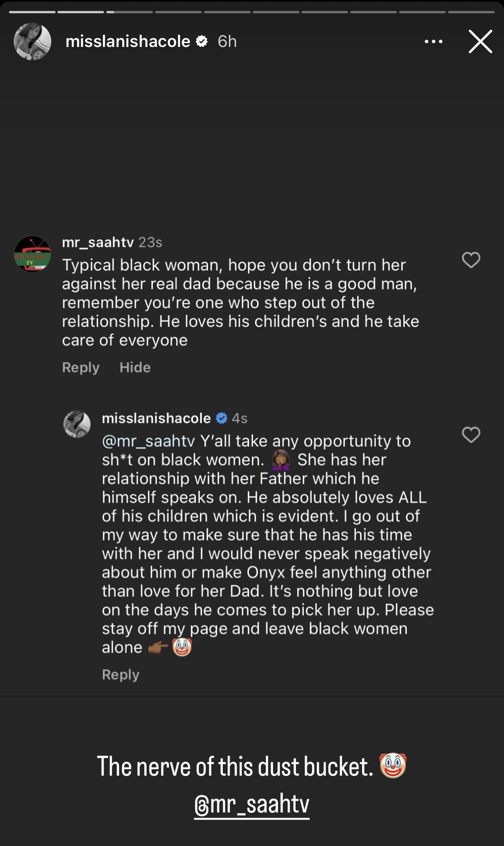Viewport: 504px width, 846px height.
Task: Open the misslanishacole username label
Action: (x=129, y=41)
